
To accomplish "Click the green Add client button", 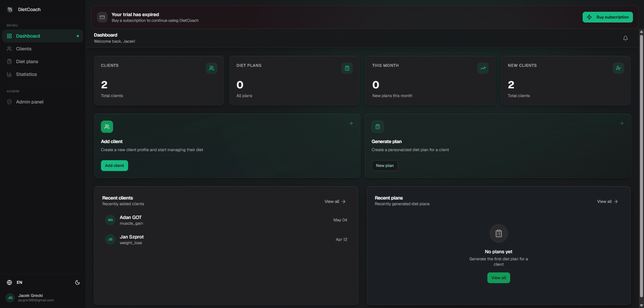I will pos(114,166).
